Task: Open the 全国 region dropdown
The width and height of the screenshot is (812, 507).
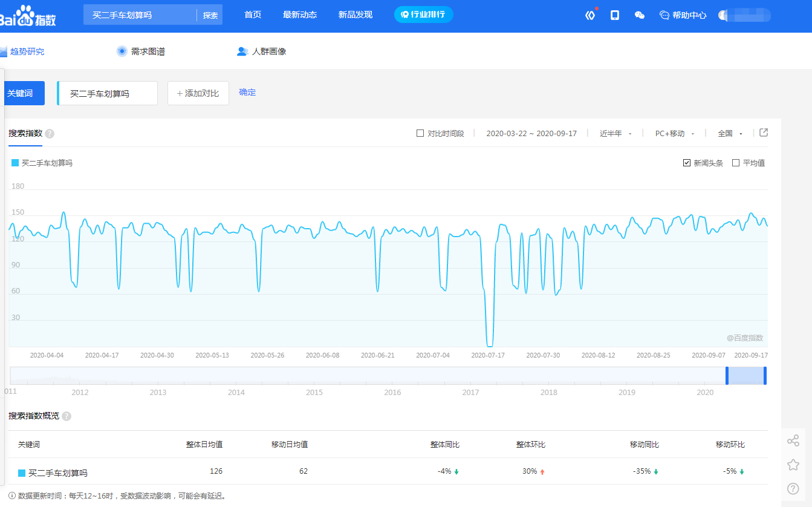Action: (x=730, y=134)
